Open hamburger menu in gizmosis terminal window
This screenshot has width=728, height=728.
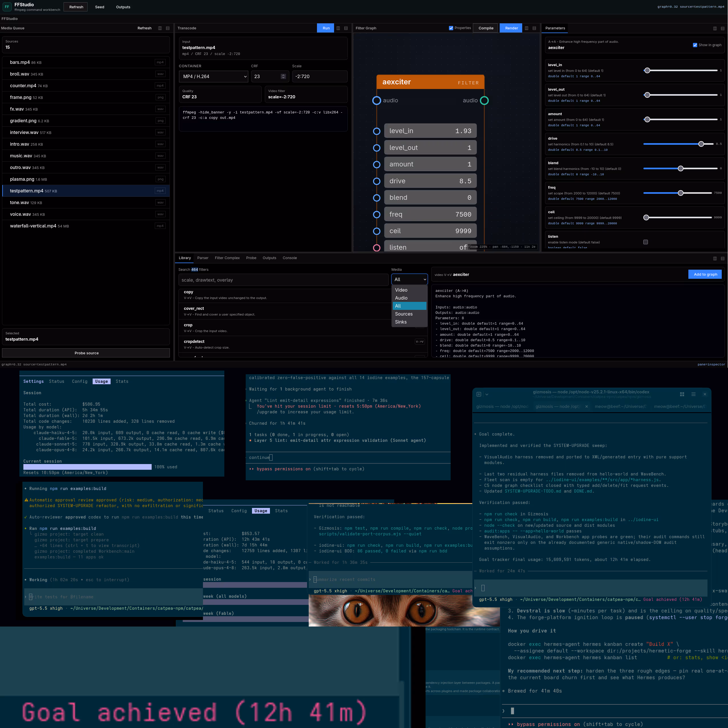point(693,394)
